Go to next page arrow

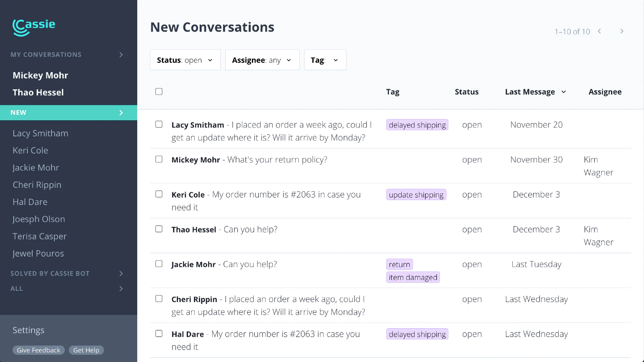point(622,31)
